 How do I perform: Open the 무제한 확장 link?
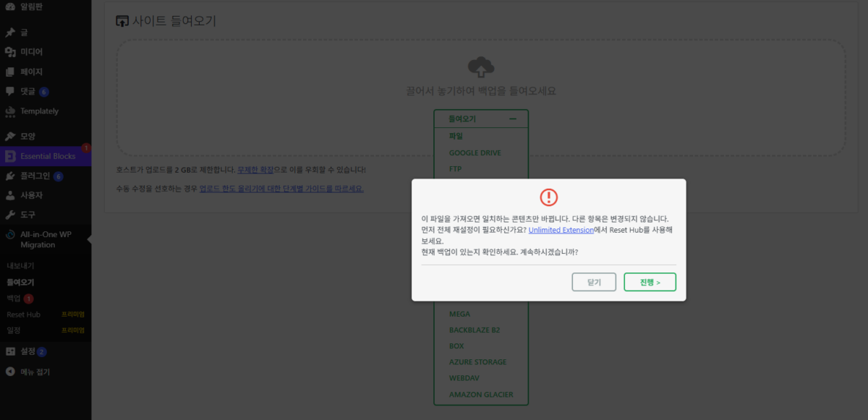(255, 170)
